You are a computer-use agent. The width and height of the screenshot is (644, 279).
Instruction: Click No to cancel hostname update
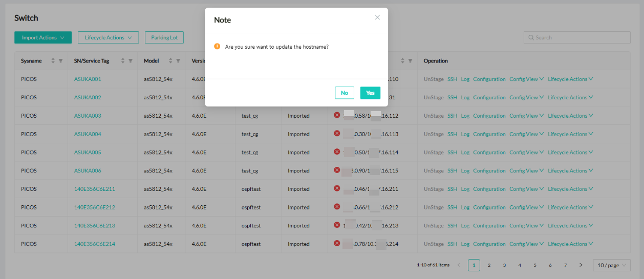pyautogui.click(x=345, y=93)
